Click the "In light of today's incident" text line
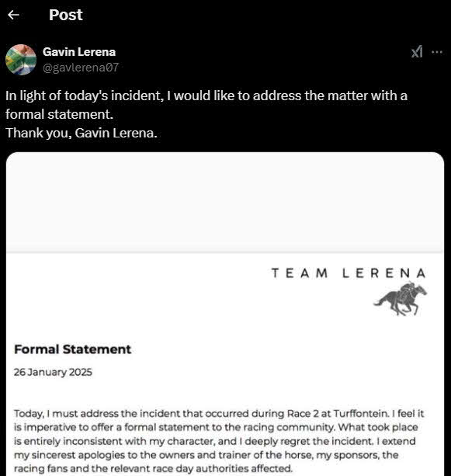Screen dimensions: 451x476 coord(206,96)
